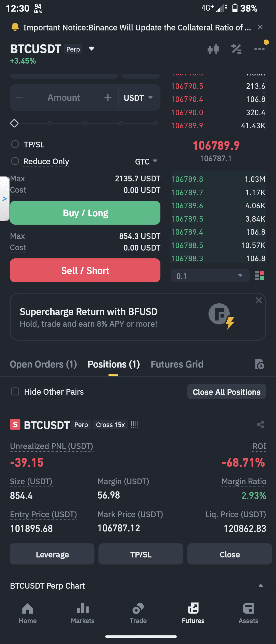Switch order book layout icon
Viewport: 276px width, 644px height.
click(x=260, y=276)
